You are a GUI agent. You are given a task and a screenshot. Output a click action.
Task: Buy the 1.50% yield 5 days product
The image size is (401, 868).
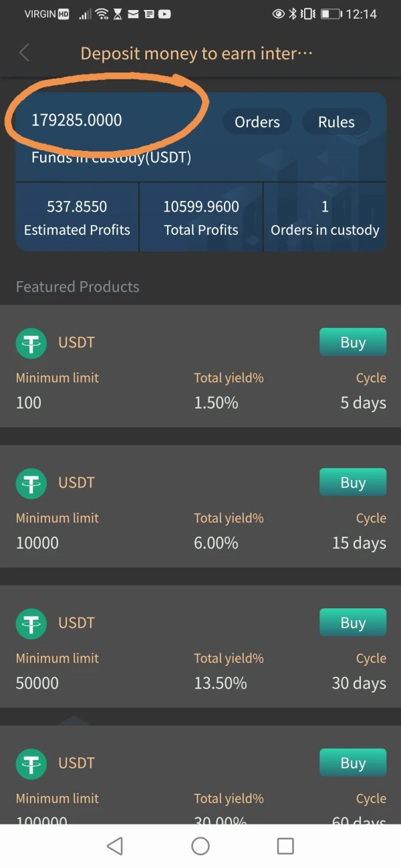[x=352, y=343]
